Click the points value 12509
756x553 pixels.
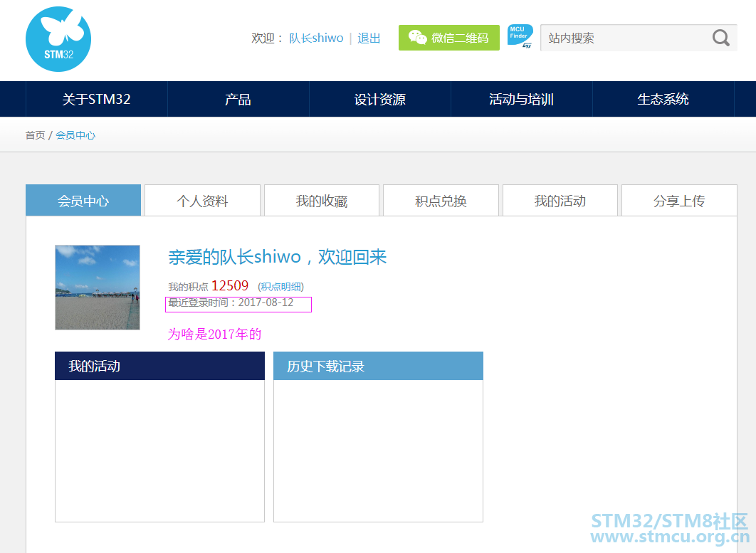[230, 286]
